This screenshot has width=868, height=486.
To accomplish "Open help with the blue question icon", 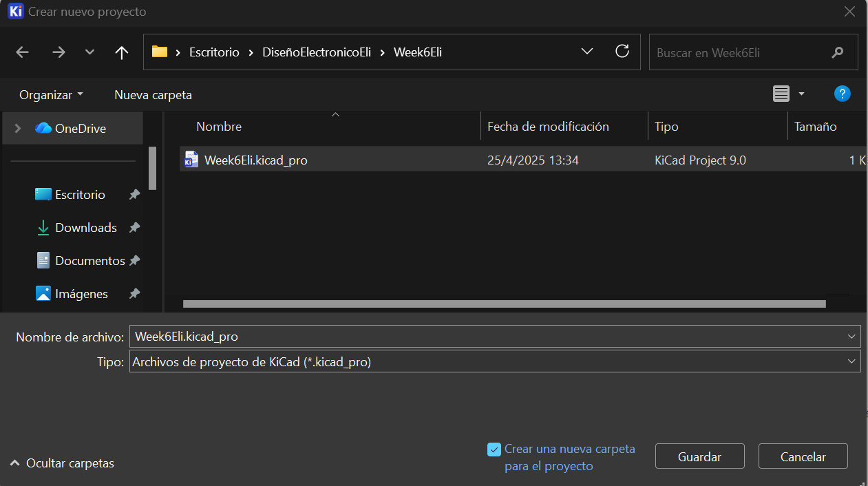I will [842, 94].
